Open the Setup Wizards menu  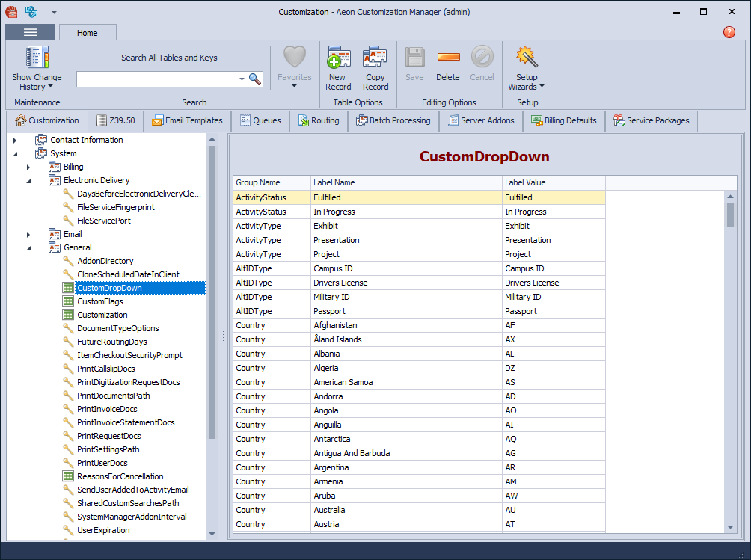tap(527, 58)
